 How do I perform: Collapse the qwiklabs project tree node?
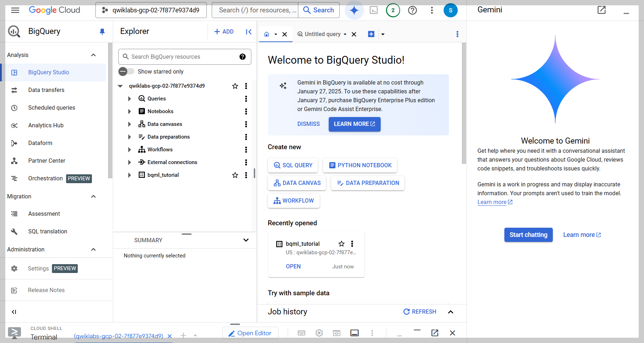(x=120, y=86)
